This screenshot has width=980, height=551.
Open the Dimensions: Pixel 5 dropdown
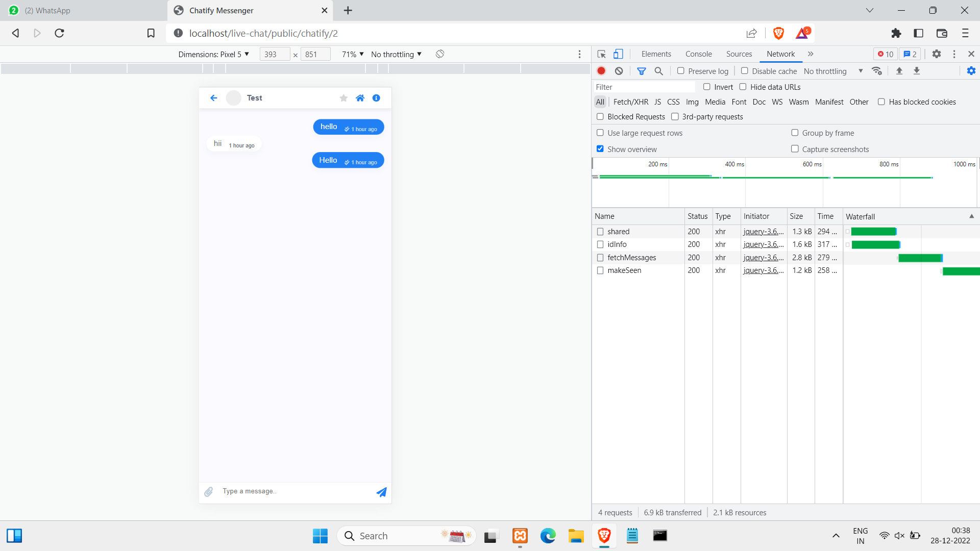click(x=214, y=54)
